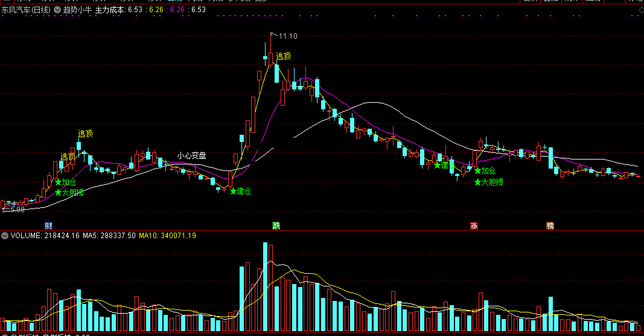This screenshot has height=336, width=644.
Task: Expand the dropdown beside VOLUME indicator
Action: coord(4,236)
